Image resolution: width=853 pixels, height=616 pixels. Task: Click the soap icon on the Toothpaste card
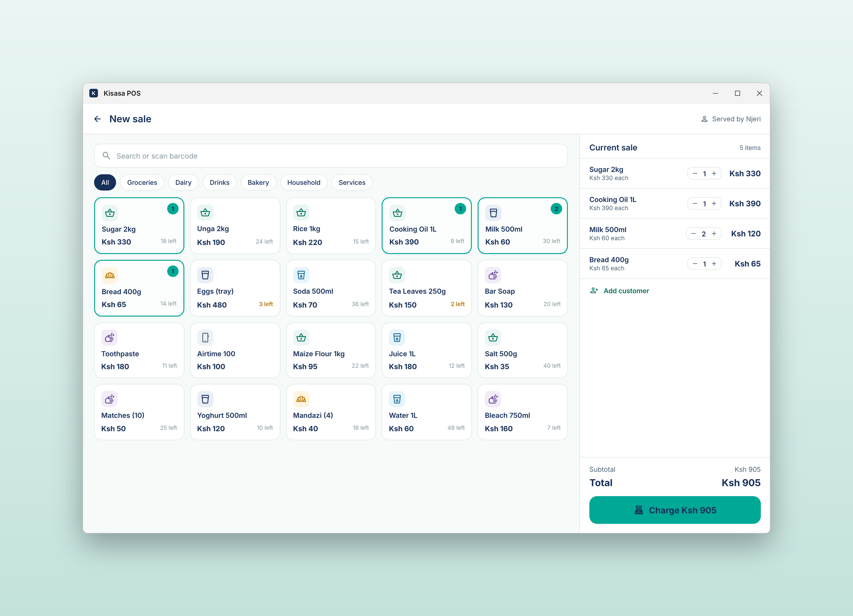coord(109,338)
